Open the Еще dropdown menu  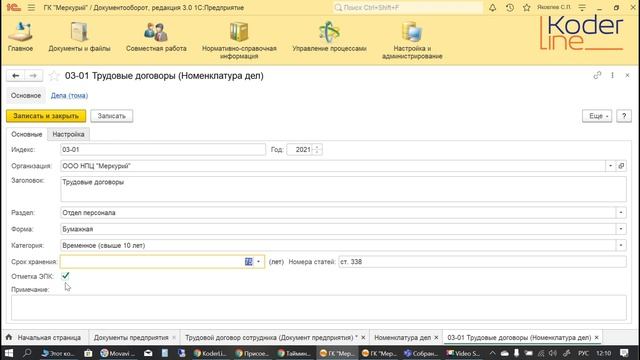click(597, 116)
